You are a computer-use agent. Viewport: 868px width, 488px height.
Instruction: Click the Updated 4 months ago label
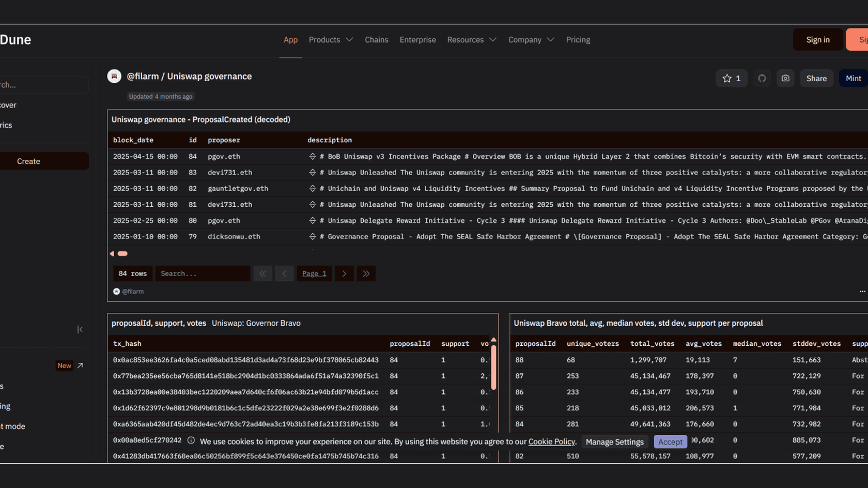coord(161,97)
